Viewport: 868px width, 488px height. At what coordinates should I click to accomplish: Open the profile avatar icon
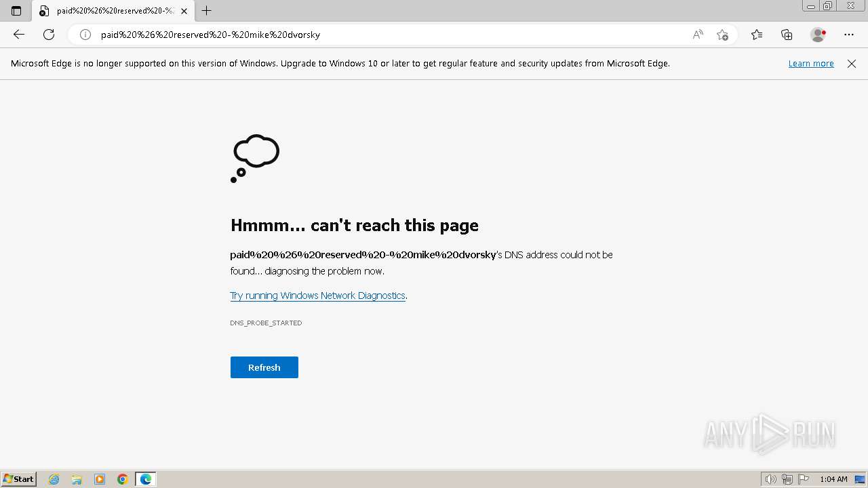[818, 35]
